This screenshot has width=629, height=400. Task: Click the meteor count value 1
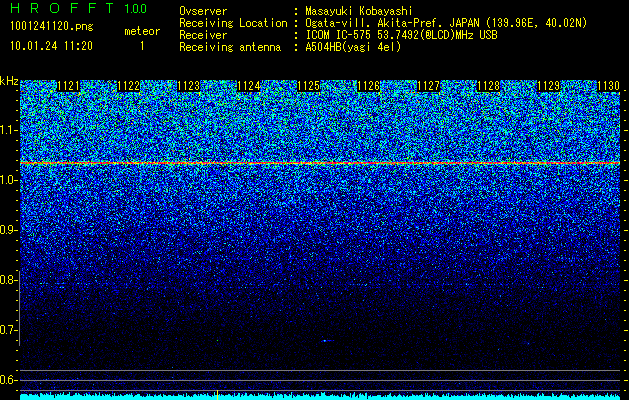coord(142,46)
